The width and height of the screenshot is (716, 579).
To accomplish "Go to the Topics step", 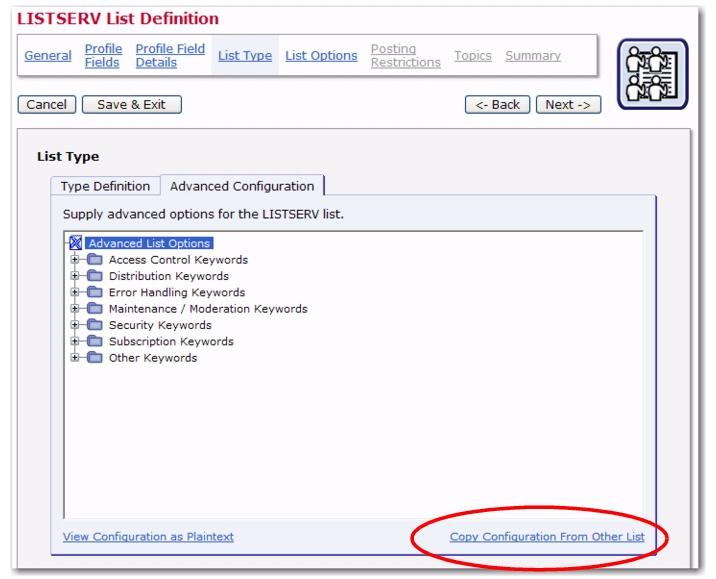I will (473, 56).
